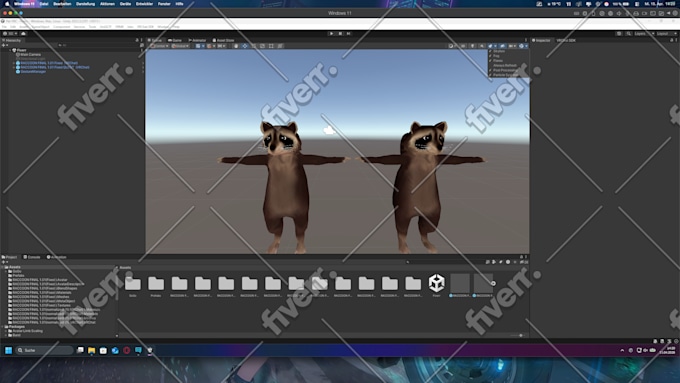Open the Center pivot mode dropdown
This screenshot has width=680, height=383.
(160, 46)
